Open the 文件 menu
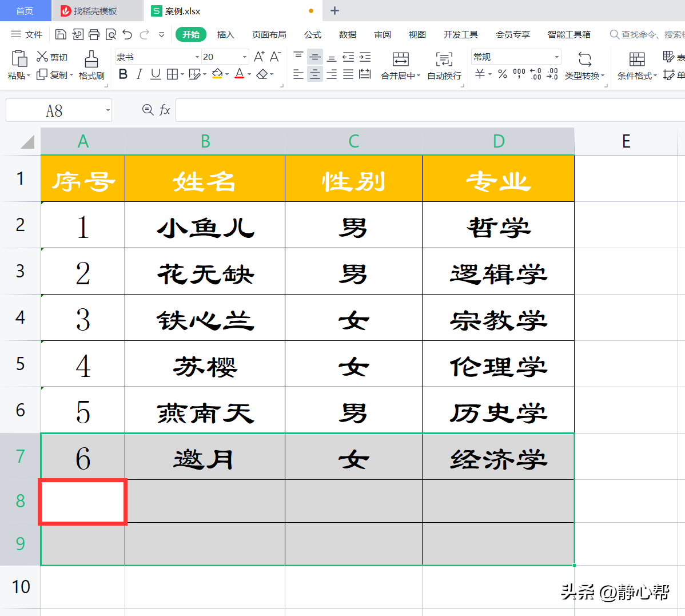 (27, 34)
